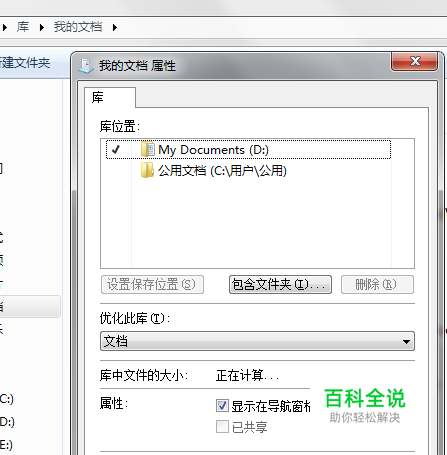
Task: Click the My Documents (D:) folder icon
Action: (x=148, y=149)
